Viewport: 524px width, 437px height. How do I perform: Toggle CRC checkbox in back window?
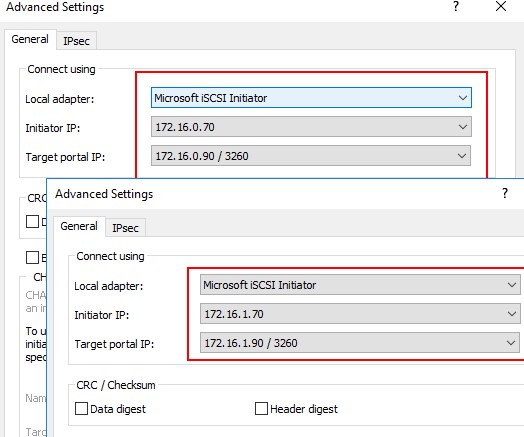click(32, 222)
